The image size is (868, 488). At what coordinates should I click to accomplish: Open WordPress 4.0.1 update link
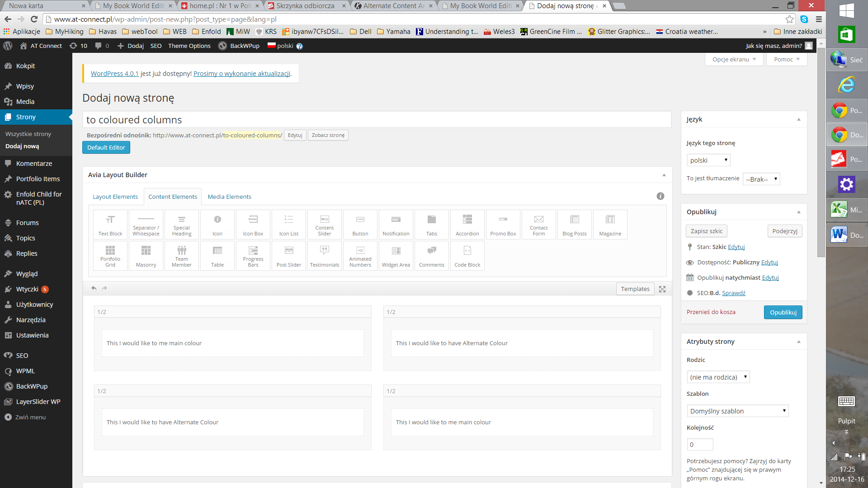pyautogui.click(x=114, y=74)
